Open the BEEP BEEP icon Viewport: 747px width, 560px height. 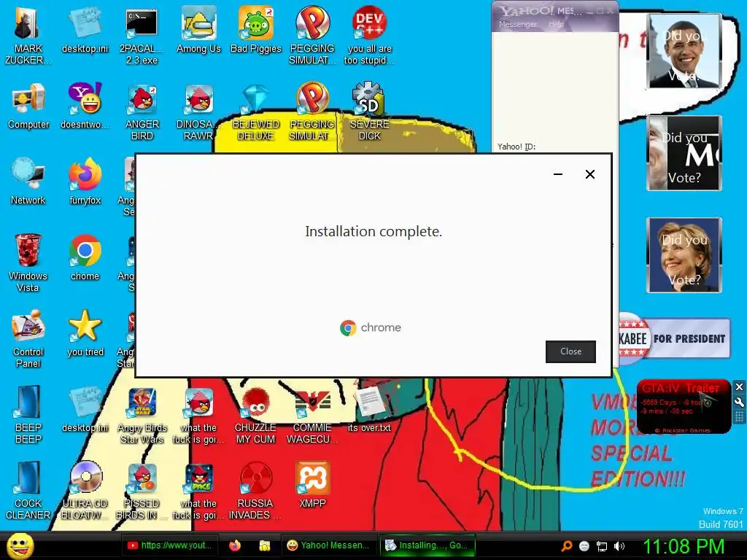[28, 414]
